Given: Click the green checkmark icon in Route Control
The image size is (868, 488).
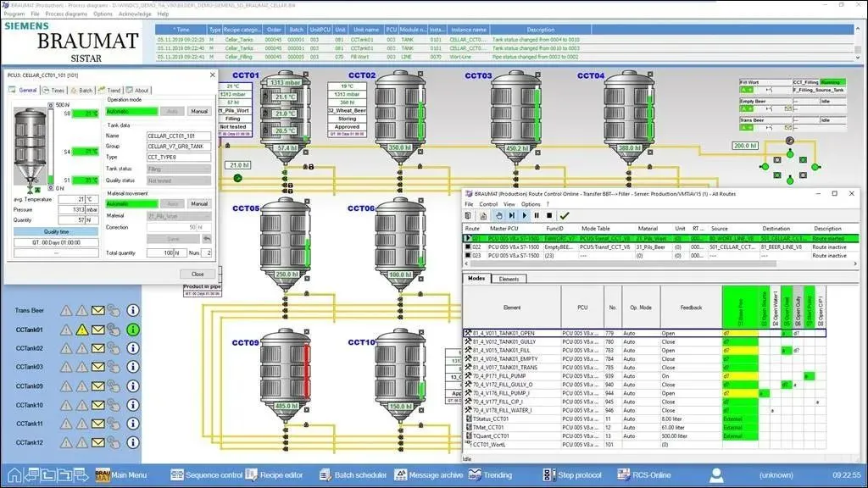Looking at the screenshot, I should click(565, 216).
